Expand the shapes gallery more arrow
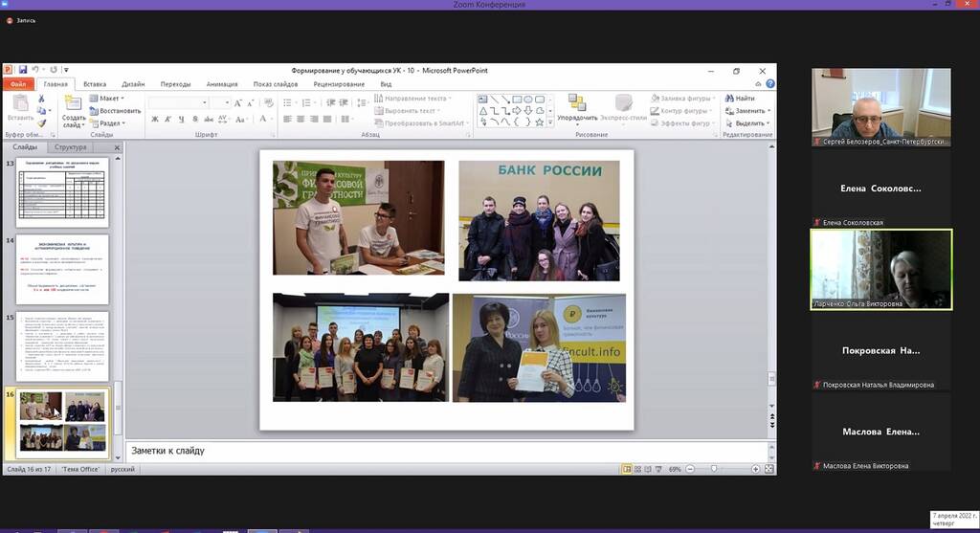 [550, 122]
